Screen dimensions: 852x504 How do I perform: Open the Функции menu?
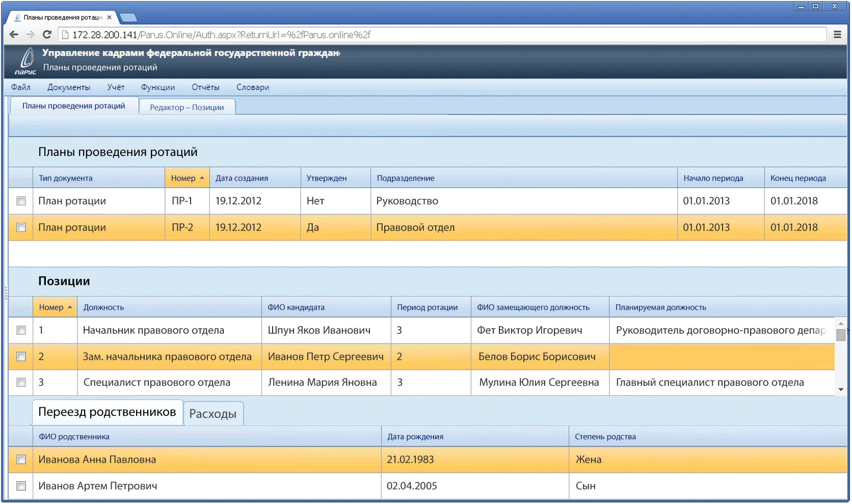158,87
